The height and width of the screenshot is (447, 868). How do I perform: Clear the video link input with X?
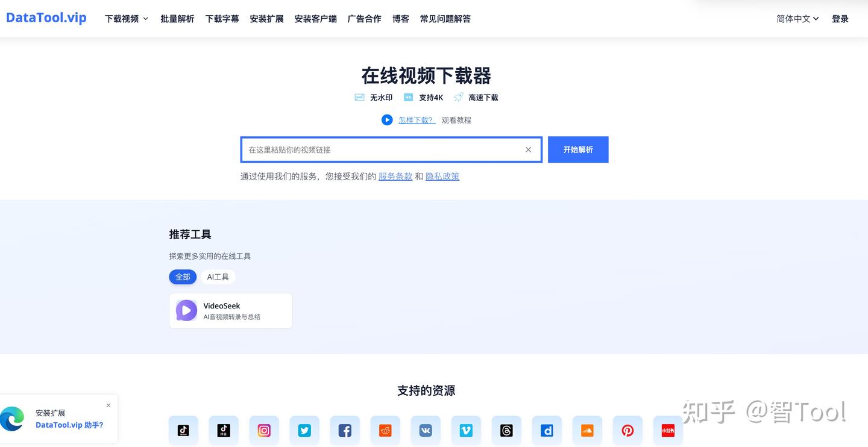tap(528, 149)
